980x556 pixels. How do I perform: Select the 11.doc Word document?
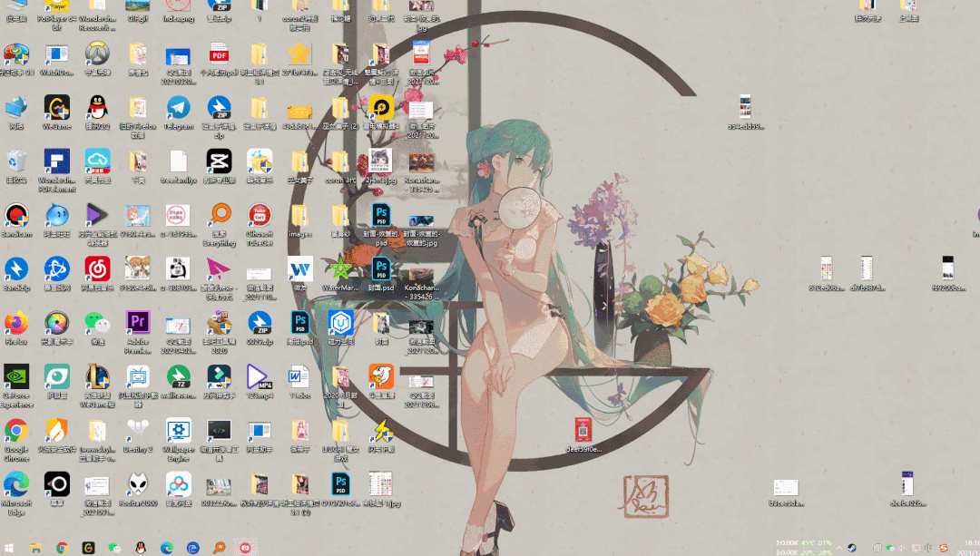(x=299, y=381)
